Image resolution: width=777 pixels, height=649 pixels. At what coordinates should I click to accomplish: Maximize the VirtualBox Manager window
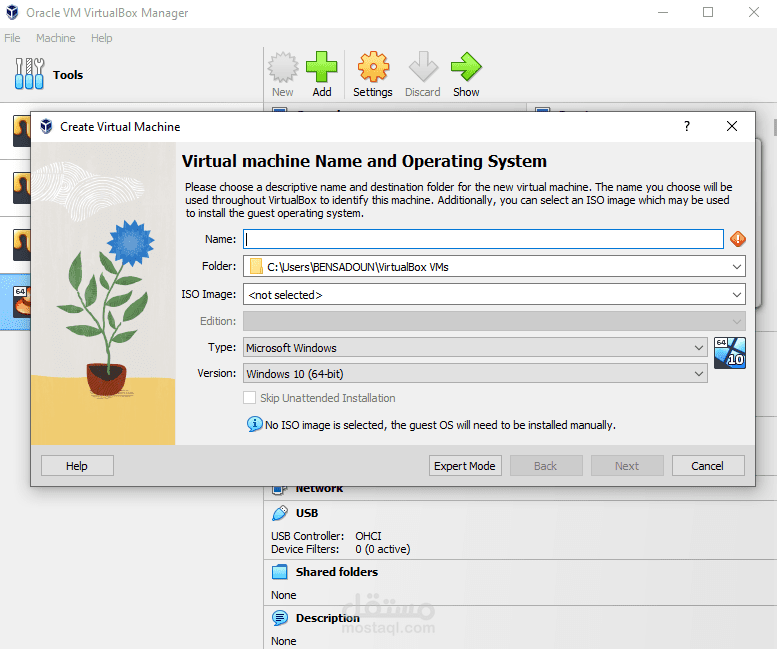tap(708, 12)
